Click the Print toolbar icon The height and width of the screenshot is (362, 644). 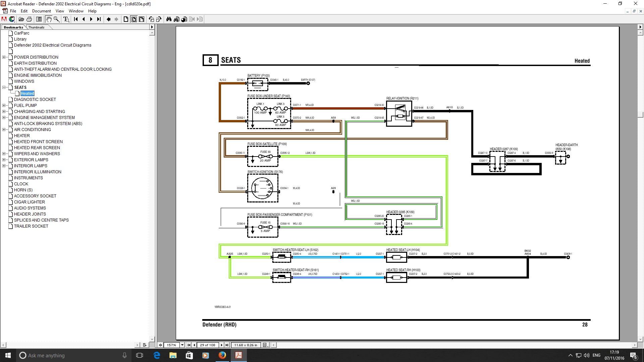click(x=29, y=19)
